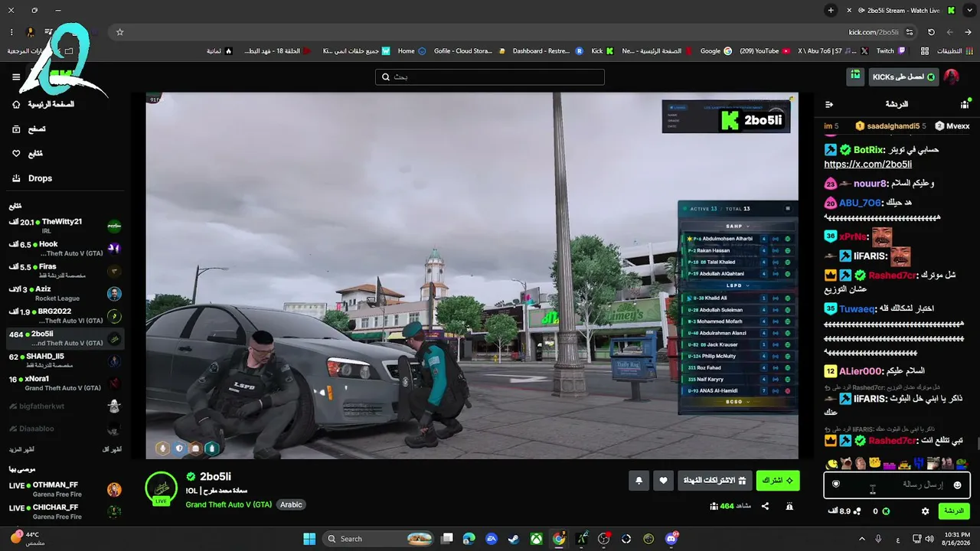Open the green gift box icon
Viewport: 980px width, 551px height.
[x=855, y=77]
